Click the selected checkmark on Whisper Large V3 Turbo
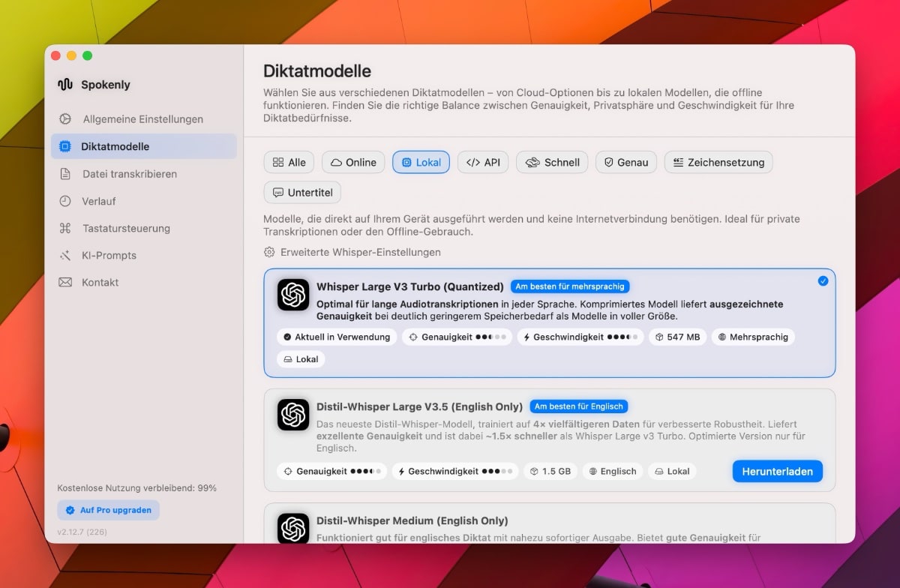 pos(823,281)
